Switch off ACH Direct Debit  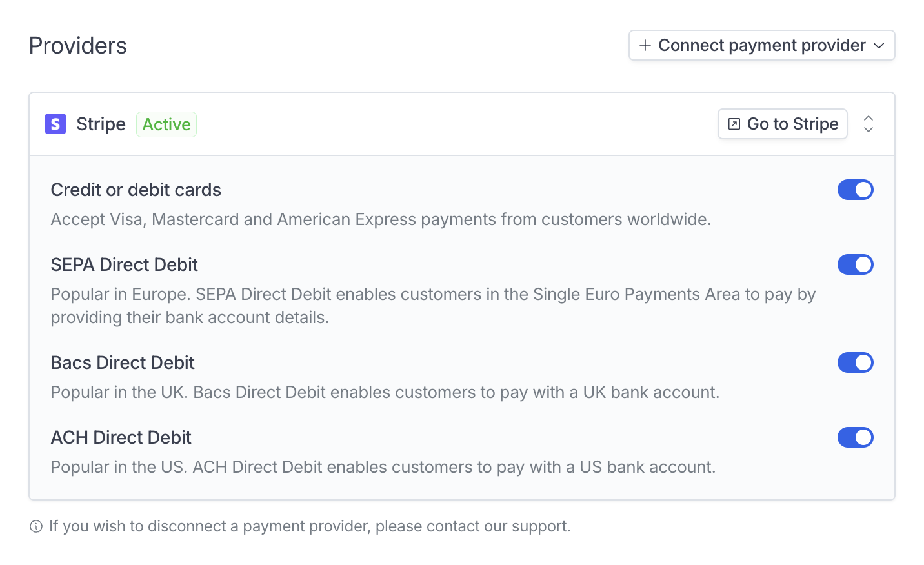[x=856, y=437]
